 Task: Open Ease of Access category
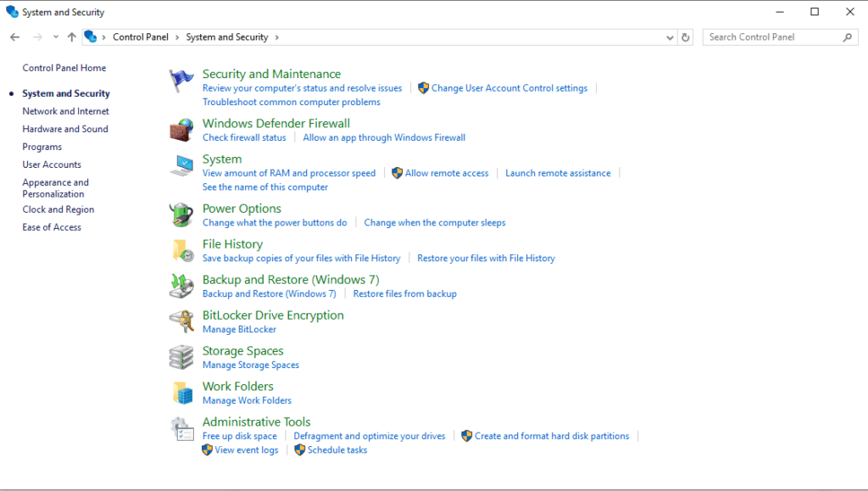(x=52, y=227)
